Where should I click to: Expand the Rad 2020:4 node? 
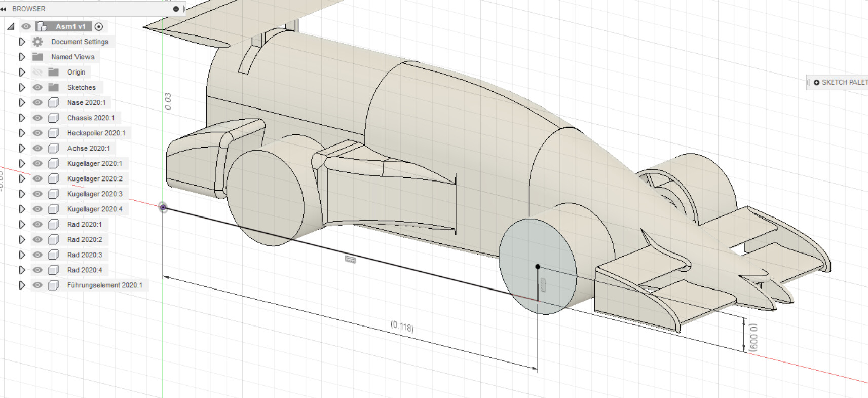click(x=22, y=270)
